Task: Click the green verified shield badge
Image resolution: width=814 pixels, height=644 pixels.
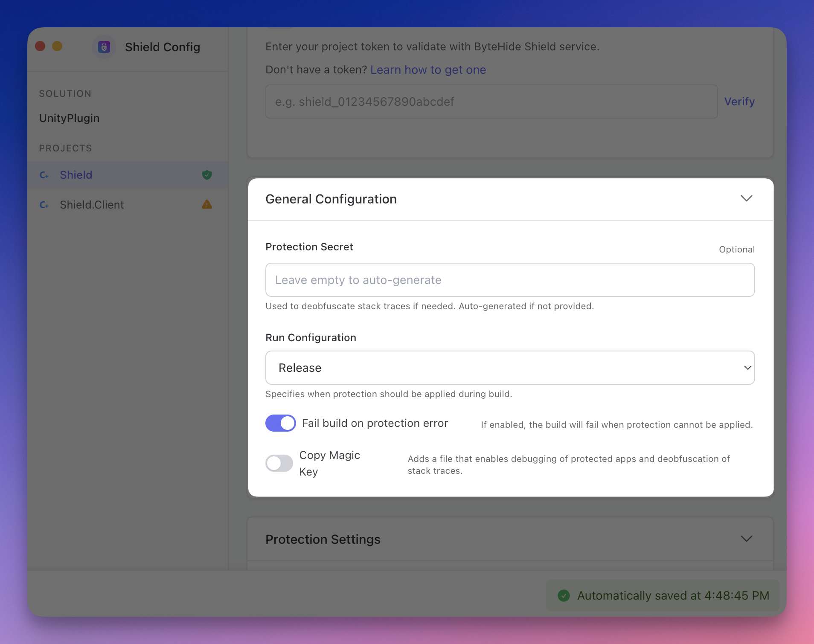Action: (207, 175)
